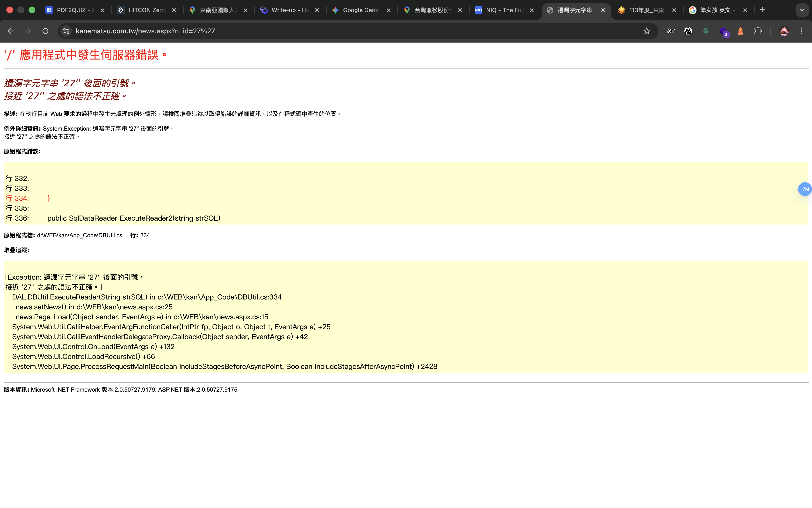
Task: Click the highlighted red 行 334 line
Action: 28,199
